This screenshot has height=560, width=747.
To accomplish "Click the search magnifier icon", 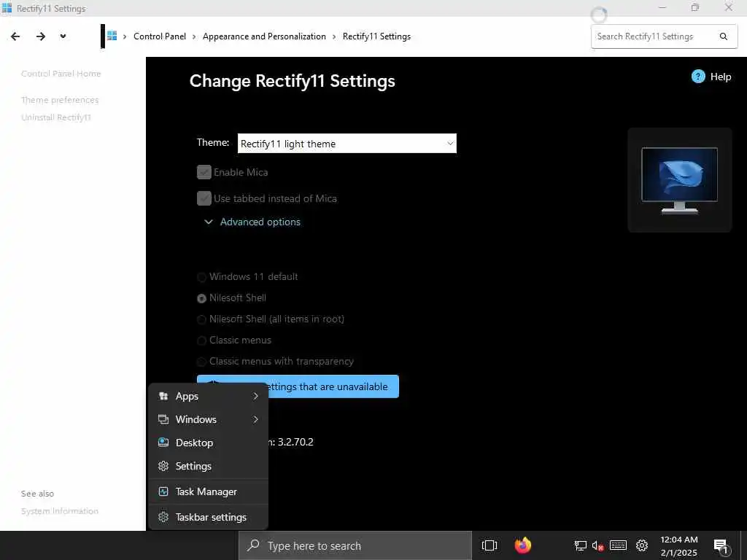I will 723,36.
